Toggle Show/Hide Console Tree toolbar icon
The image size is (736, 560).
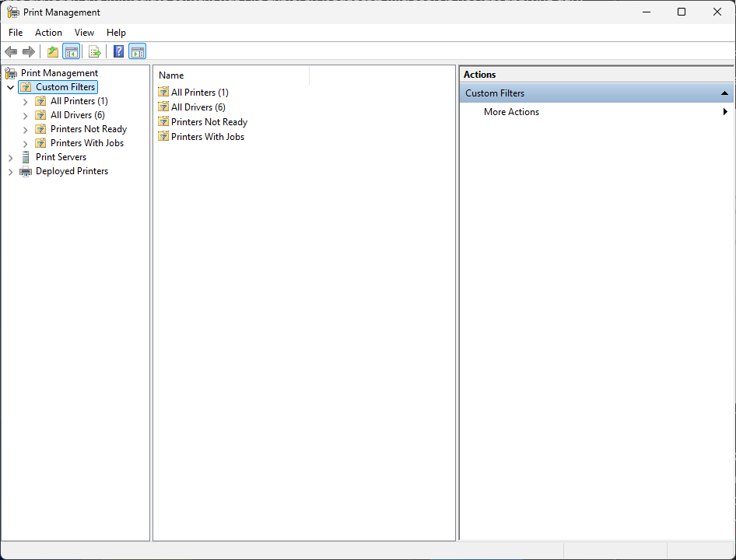pyautogui.click(x=72, y=51)
